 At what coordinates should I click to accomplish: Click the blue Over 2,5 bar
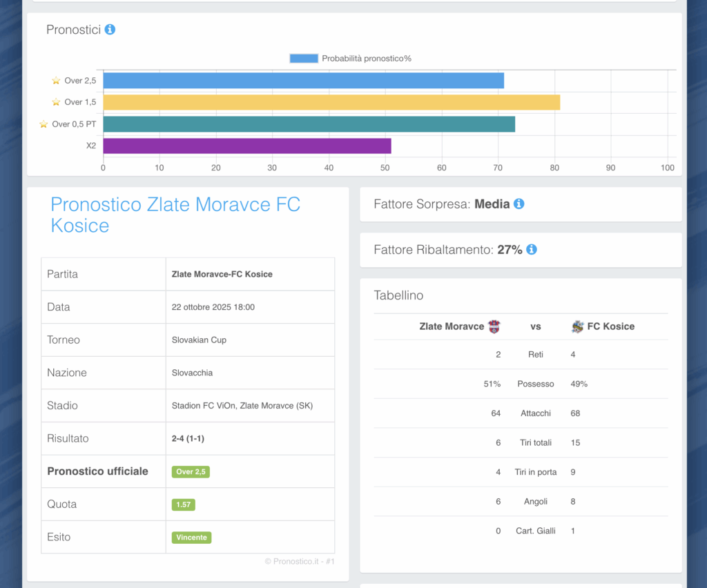(303, 81)
